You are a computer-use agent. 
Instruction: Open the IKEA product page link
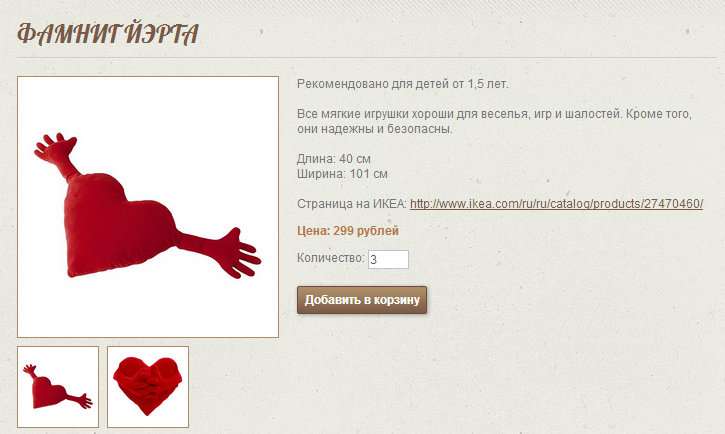[557, 204]
